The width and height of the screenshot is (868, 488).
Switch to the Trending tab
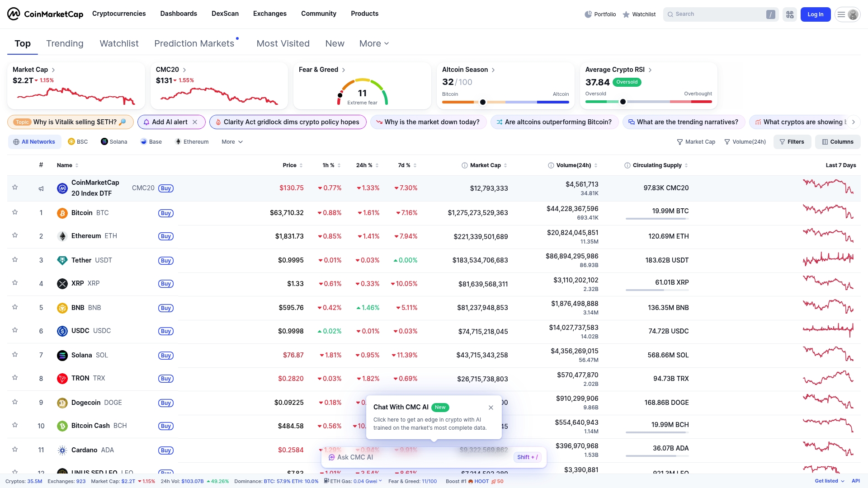[65, 43]
